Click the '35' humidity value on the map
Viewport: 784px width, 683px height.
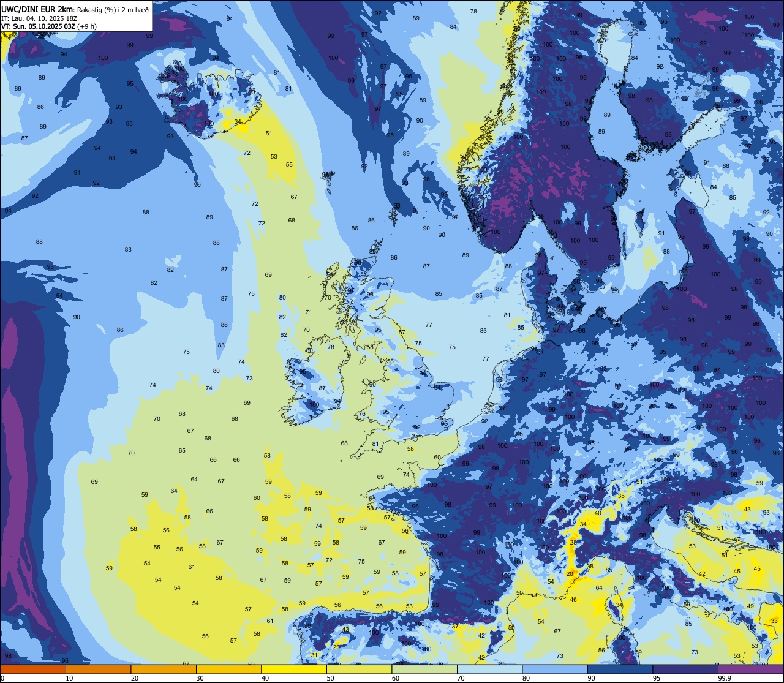click(622, 496)
